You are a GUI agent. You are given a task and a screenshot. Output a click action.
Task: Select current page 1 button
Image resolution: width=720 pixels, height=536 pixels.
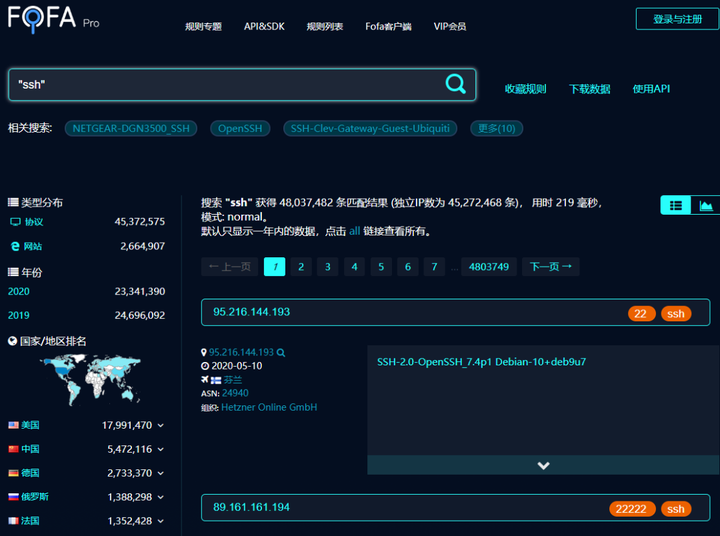coord(275,267)
